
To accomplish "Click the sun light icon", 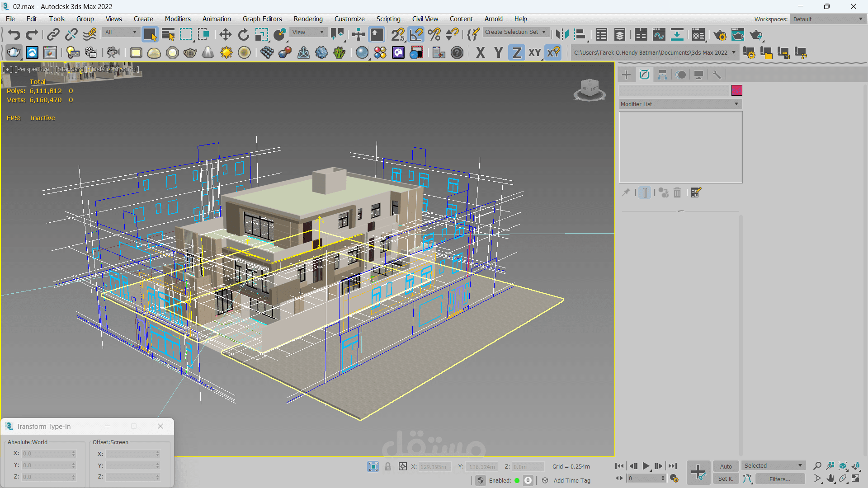I will (x=226, y=53).
